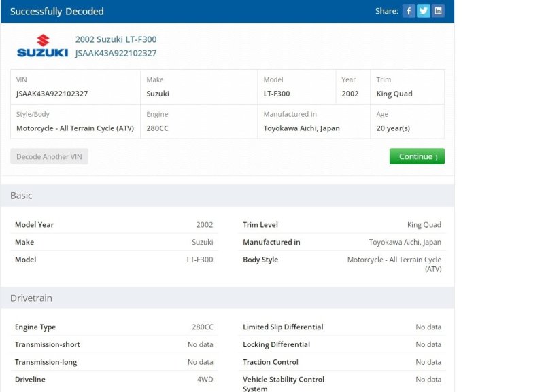The image size is (544, 392).
Task: Click the Basic section header
Action: tap(228, 196)
